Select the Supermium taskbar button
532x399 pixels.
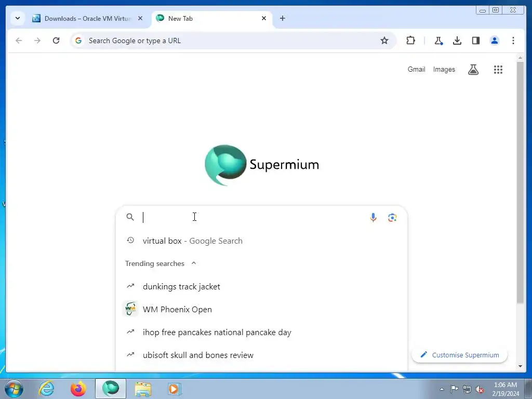[111, 389]
